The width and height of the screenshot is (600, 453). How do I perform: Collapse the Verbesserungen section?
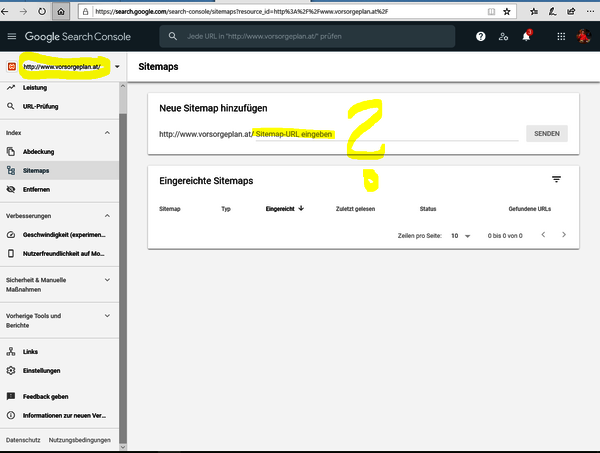point(108,216)
